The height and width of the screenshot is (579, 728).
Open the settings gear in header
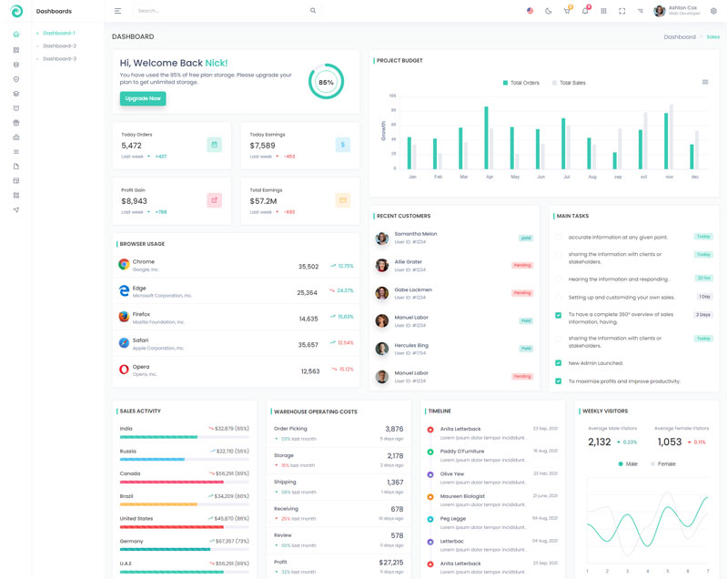(713, 11)
